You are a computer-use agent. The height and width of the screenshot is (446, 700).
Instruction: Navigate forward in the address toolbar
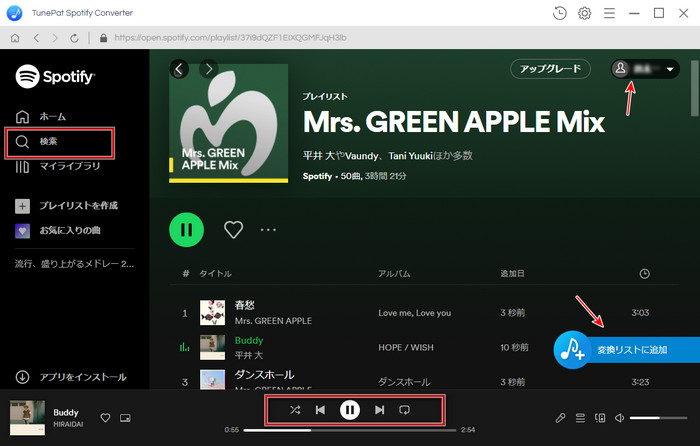(55, 38)
